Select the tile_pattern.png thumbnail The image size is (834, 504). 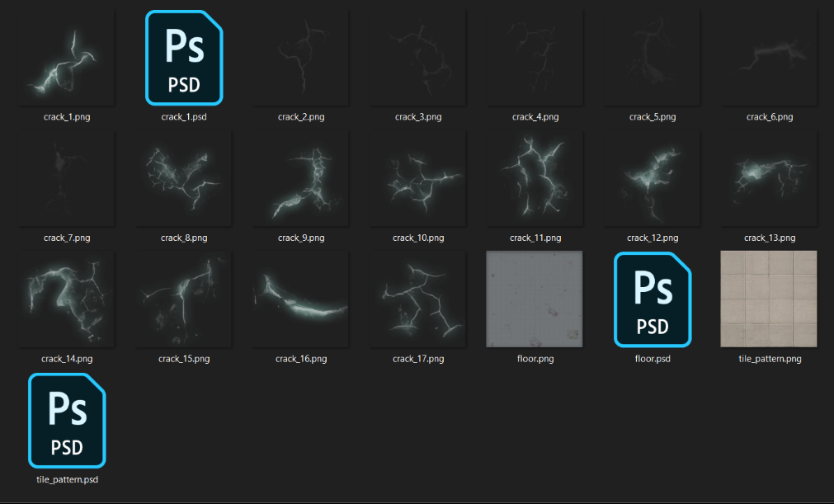(x=769, y=299)
